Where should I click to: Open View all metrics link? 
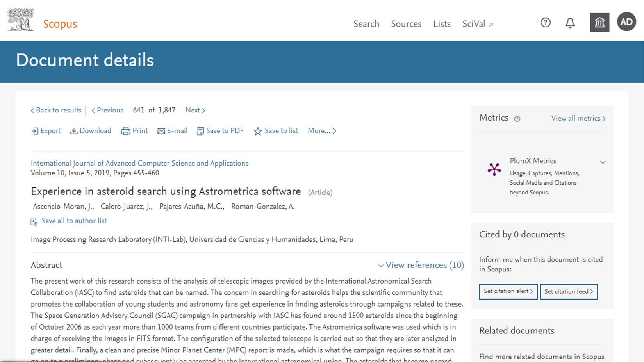point(578,118)
